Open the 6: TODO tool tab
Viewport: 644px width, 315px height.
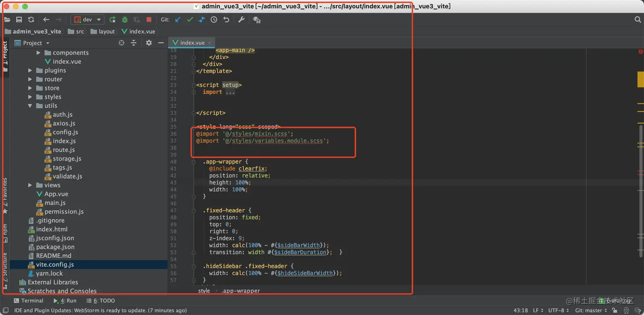coord(101,301)
